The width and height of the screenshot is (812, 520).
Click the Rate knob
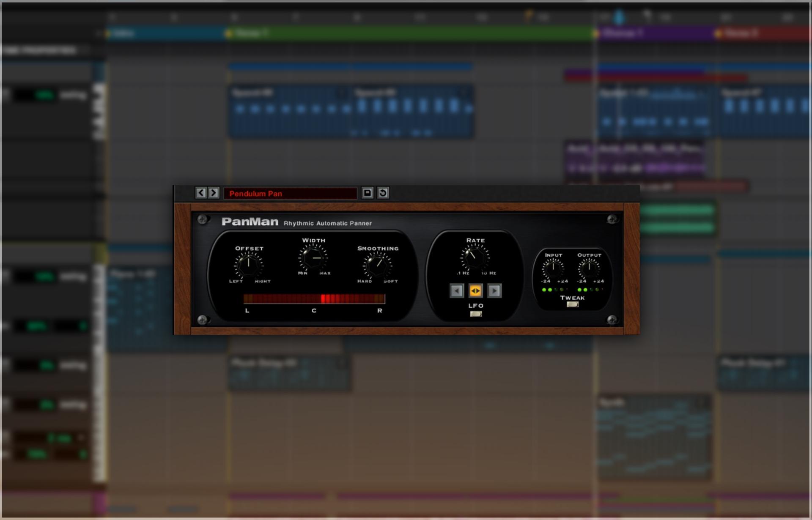coord(475,257)
